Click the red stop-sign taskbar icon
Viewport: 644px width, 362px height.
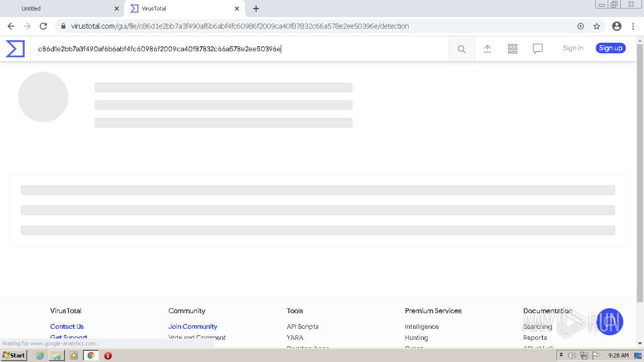pos(108,355)
